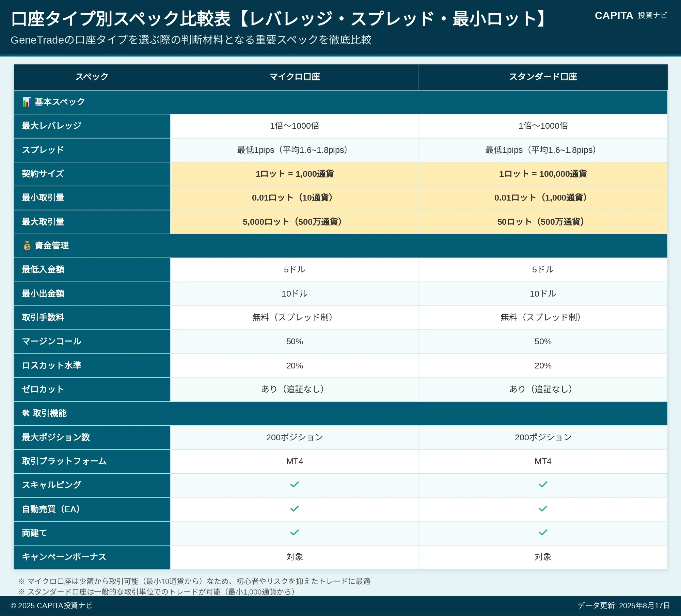The width and height of the screenshot is (681, 616).
Task: Click the 基本スペック section heading
Action: (340, 102)
